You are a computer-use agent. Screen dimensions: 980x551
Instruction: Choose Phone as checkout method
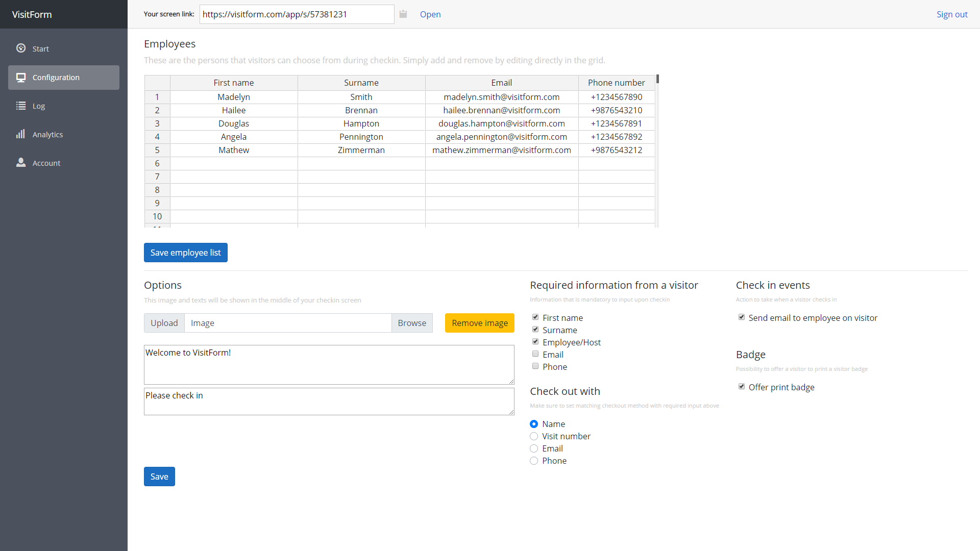point(534,461)
